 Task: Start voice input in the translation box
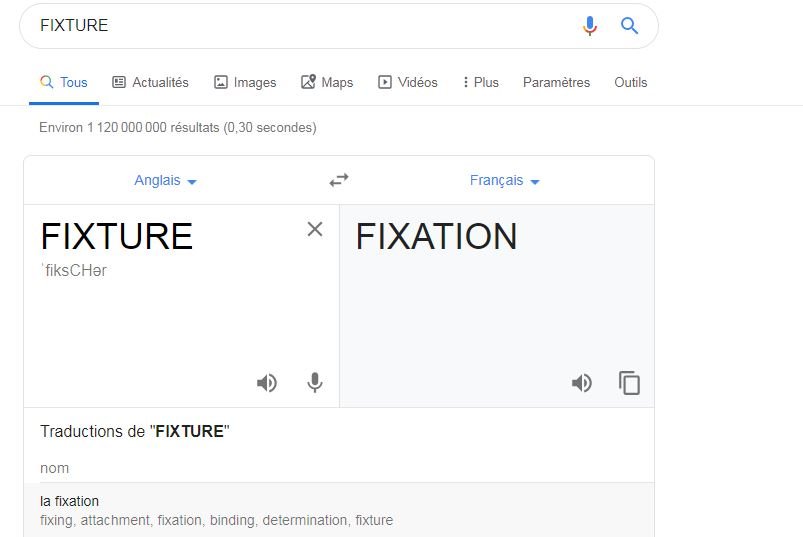tap(315, 383)
